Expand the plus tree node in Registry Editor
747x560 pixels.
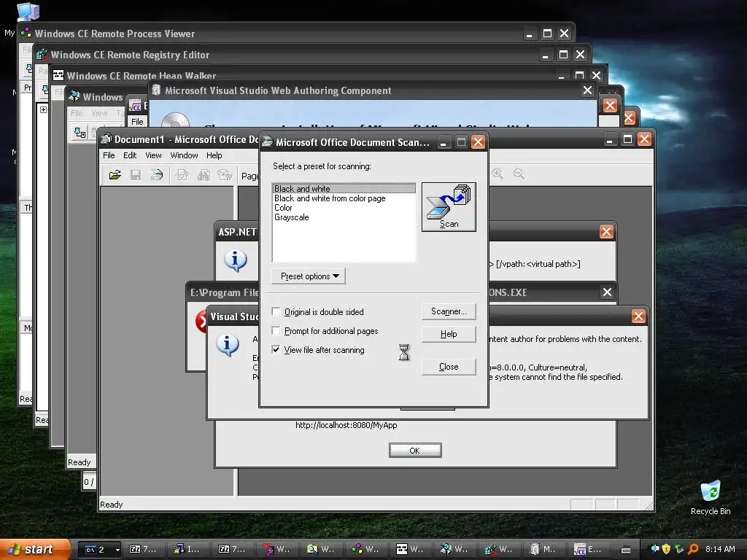coord(43,109)
